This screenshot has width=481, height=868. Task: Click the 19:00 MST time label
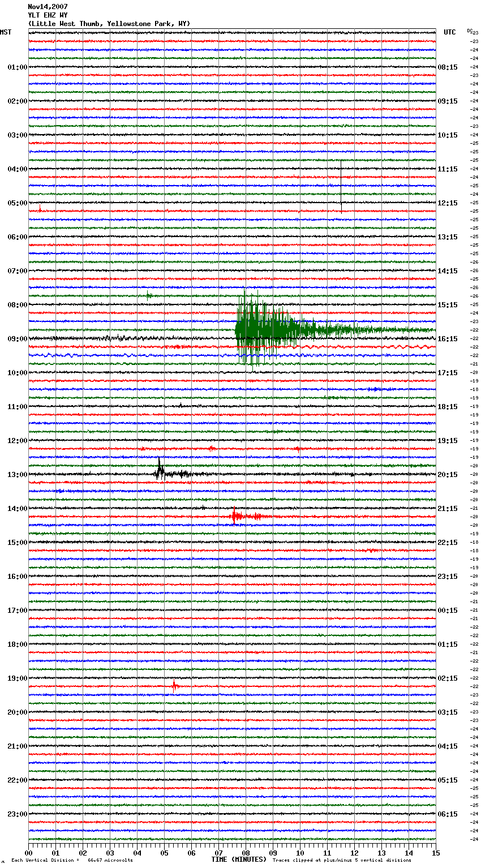(18, 678)
